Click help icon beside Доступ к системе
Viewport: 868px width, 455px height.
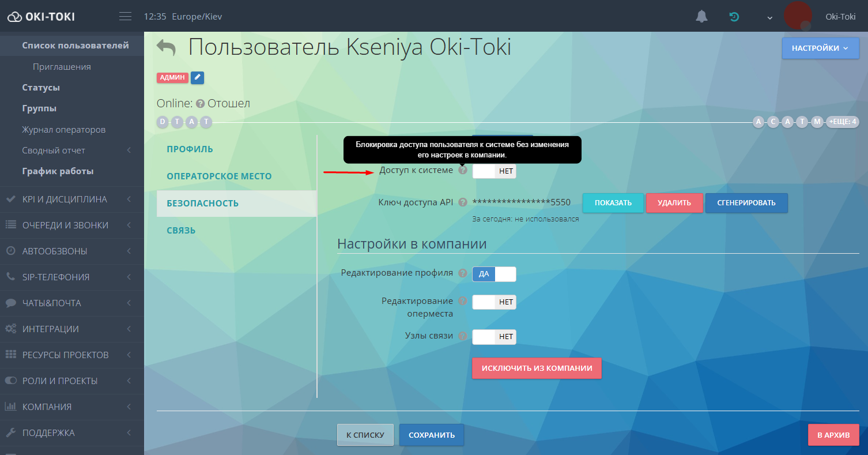462,171
